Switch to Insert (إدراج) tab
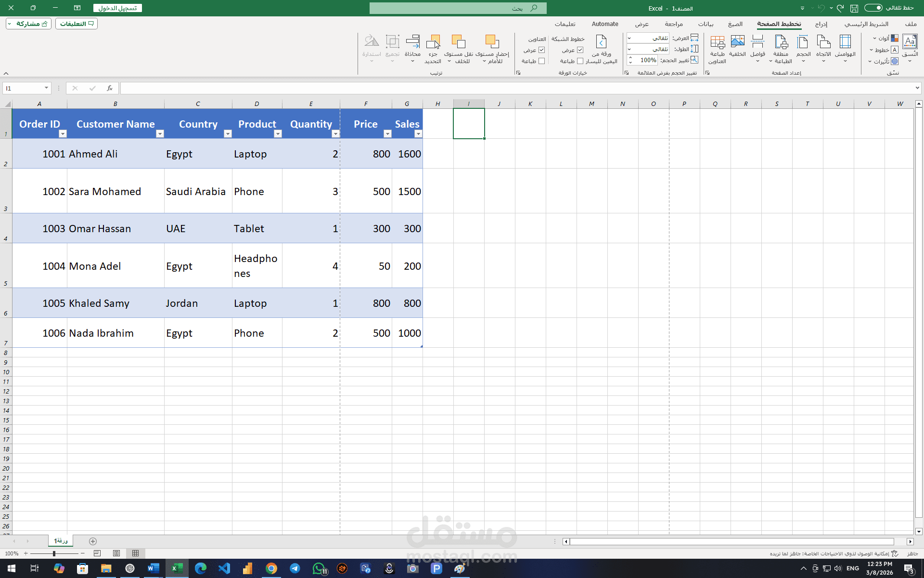 (821, 24)
